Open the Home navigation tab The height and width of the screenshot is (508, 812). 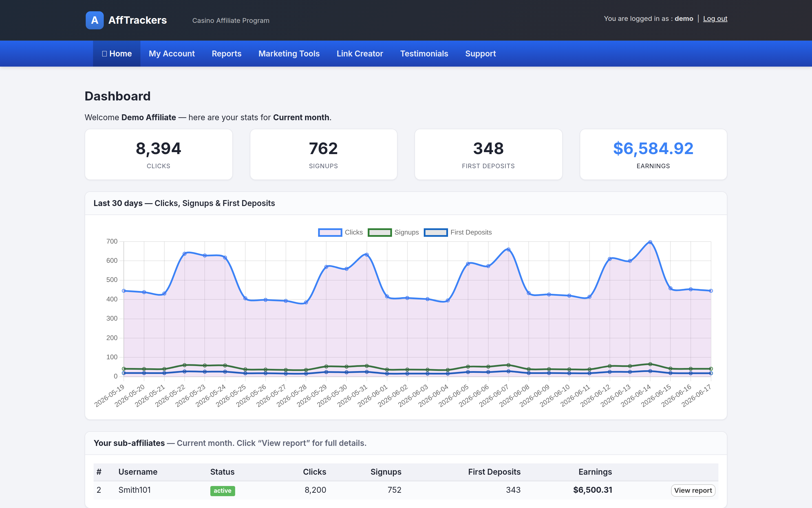coord(117,53)
